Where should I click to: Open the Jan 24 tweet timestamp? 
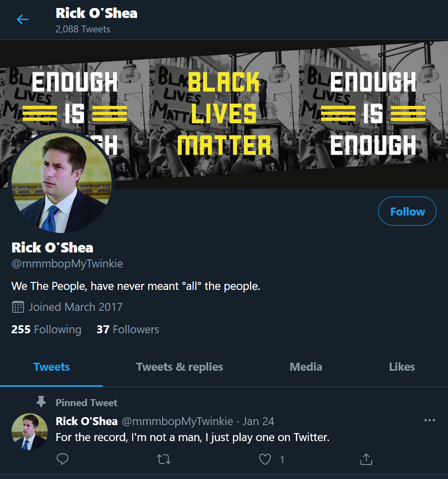(x=258, y=421)
